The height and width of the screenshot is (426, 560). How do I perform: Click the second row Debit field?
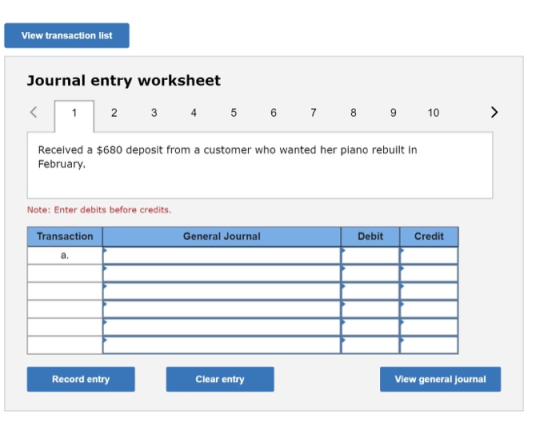(x=370, y=274)
